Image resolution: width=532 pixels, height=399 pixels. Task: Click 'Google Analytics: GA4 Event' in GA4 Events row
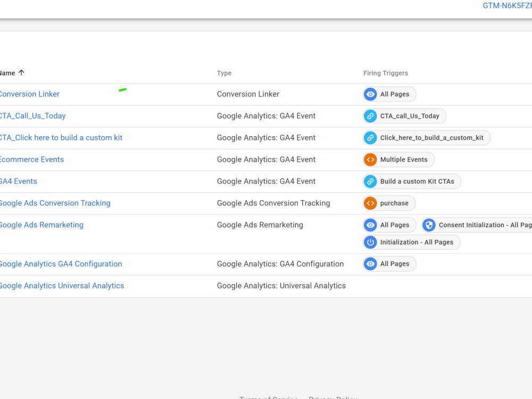(267, 181)
